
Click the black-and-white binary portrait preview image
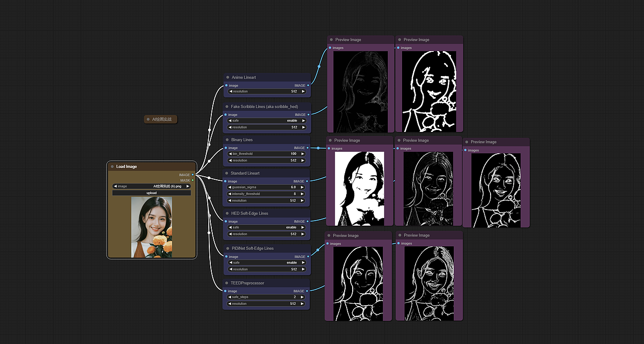tap(359, 188)
